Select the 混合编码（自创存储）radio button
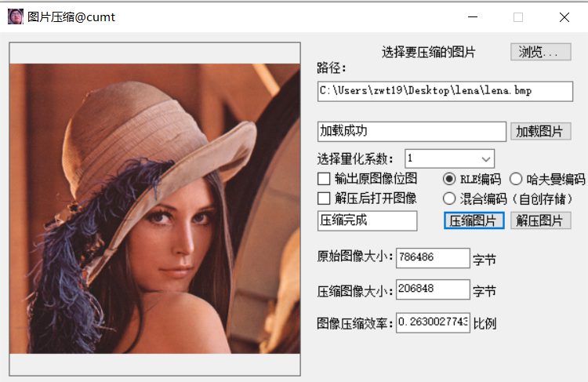Screen dimensions: 588x382 point(449,198)
